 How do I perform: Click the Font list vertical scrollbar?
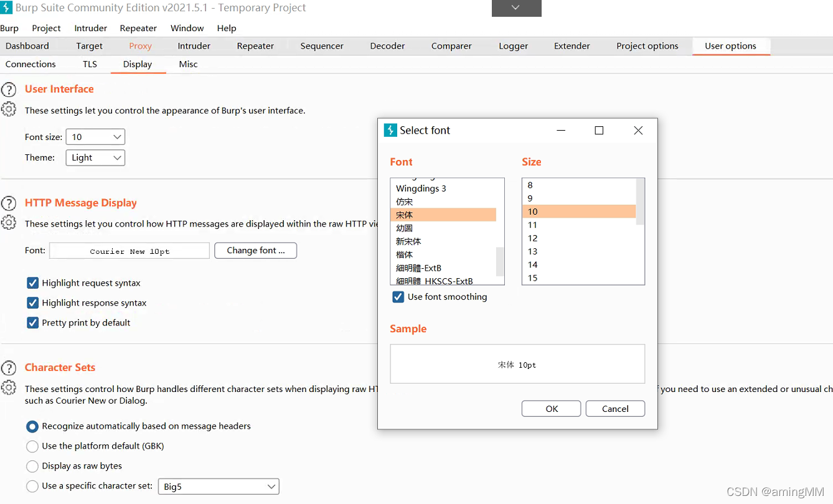point(500,261)
